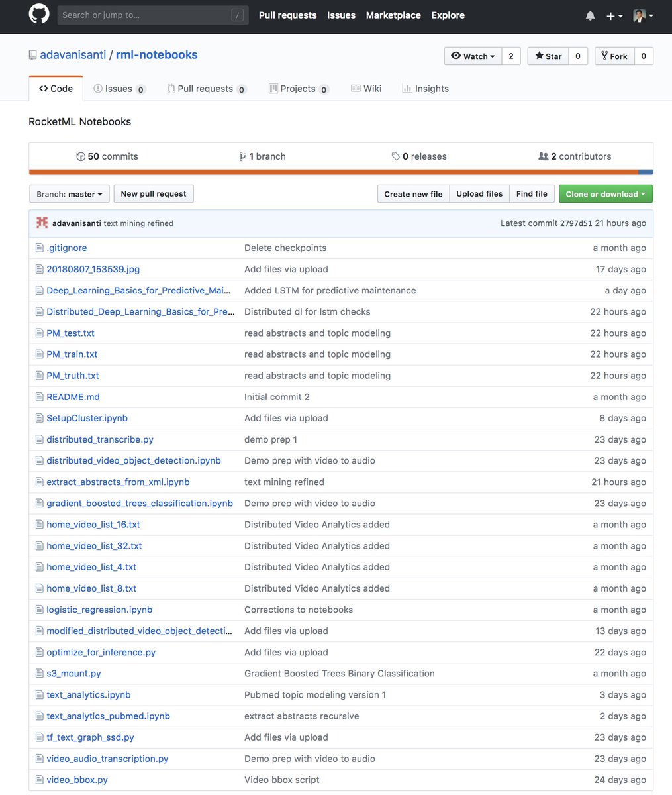Click file icon beside video_bbox.py

39,780
